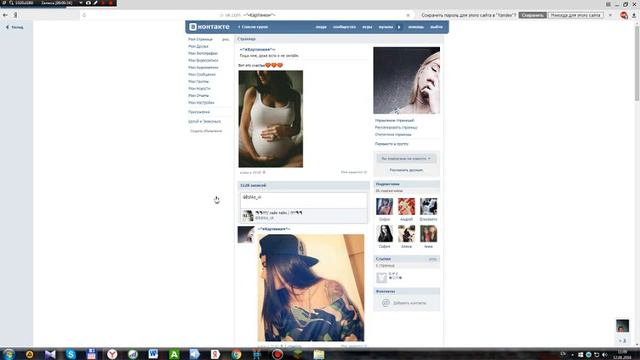Open Мои Друзья in left menu
This screenshot has height=360, width=640.
[x=198, y=46]
